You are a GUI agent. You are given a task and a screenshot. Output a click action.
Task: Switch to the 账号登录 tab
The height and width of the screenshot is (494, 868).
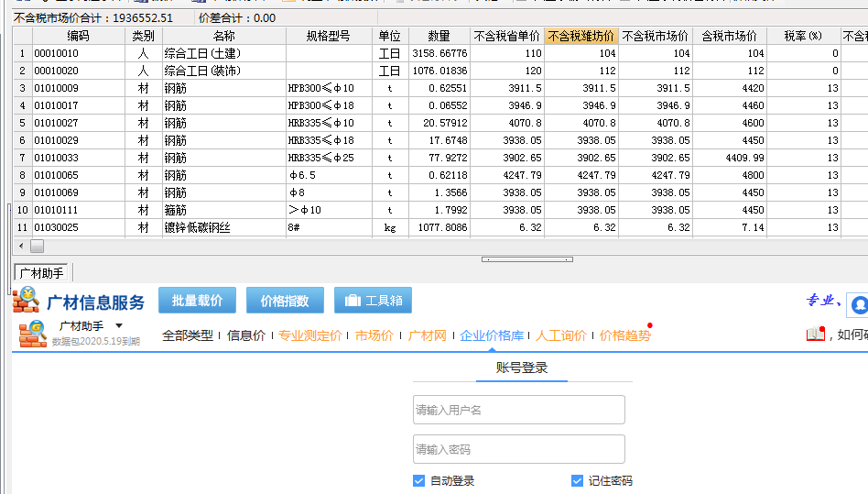click(x=522, y=368)
